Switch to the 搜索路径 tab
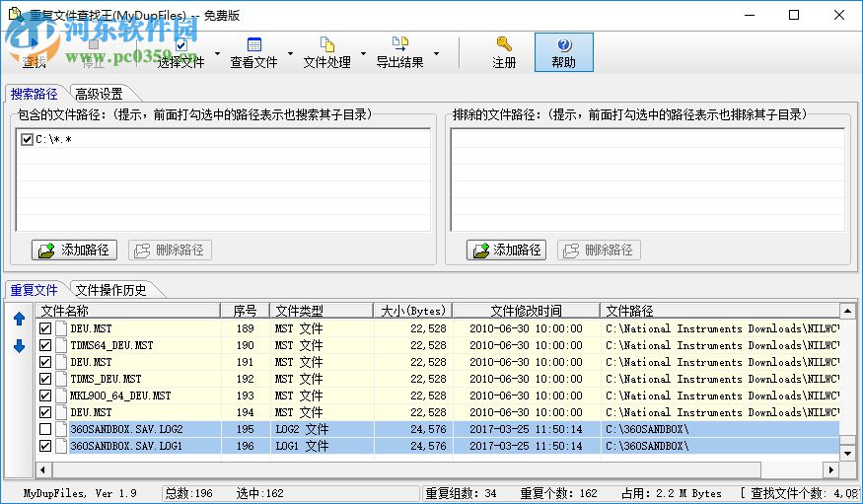863x504 pixels. click(x=35, y=94)
